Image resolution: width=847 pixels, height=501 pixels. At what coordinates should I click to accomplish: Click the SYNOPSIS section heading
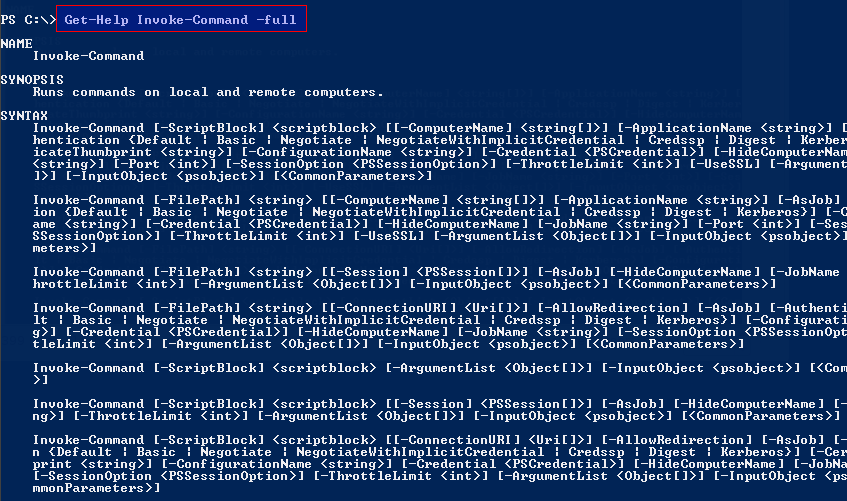pos(32,80)
